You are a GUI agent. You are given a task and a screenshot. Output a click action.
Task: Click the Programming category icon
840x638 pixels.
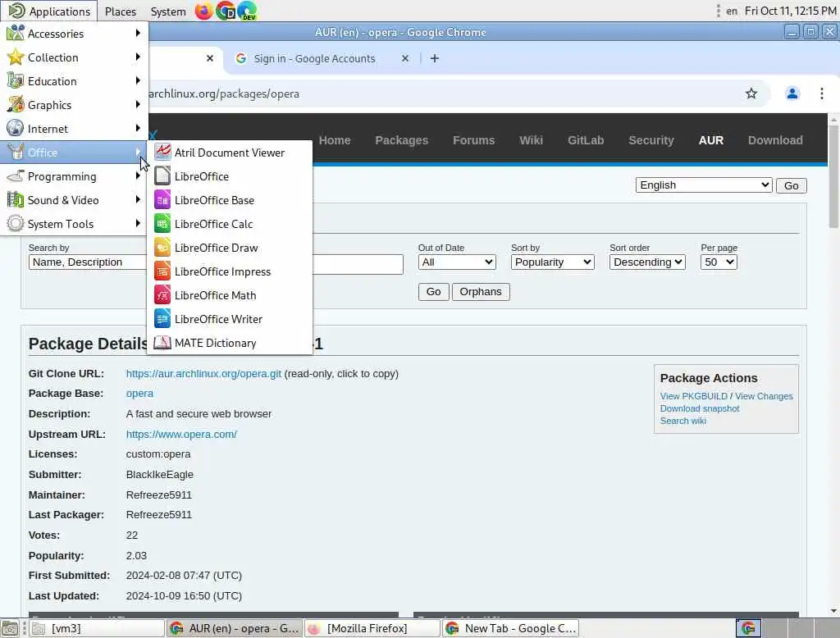click(15, 176)
